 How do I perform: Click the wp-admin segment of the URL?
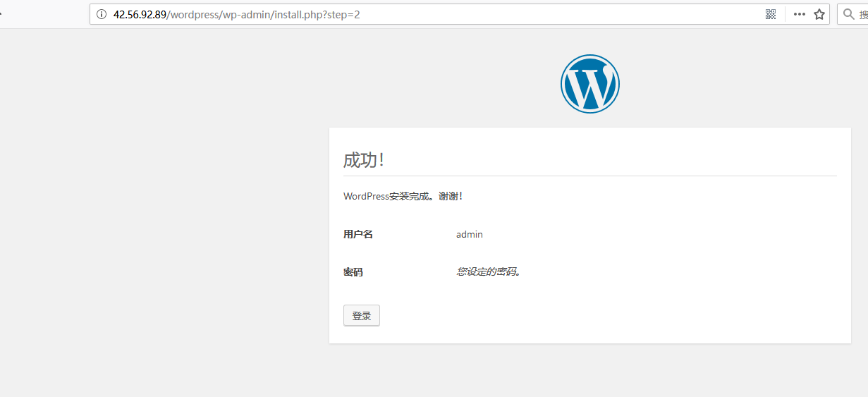(244, 14)
